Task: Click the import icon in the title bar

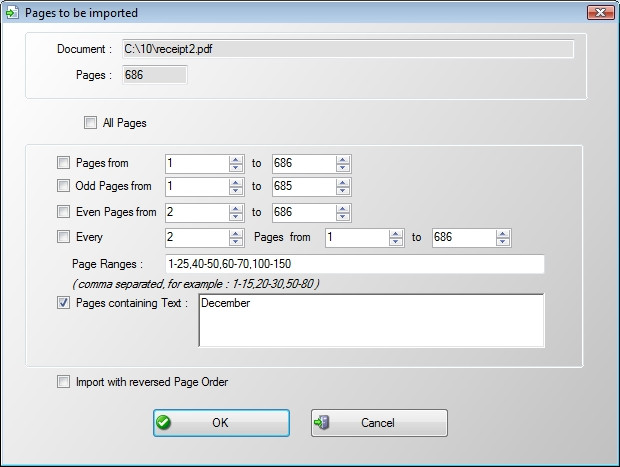Action: click(12, 13)
